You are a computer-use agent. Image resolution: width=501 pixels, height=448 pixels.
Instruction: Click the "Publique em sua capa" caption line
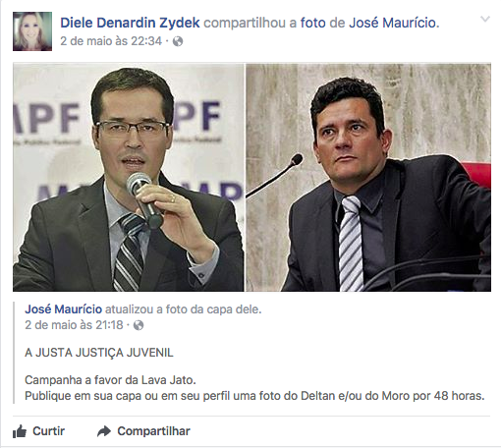254,396
